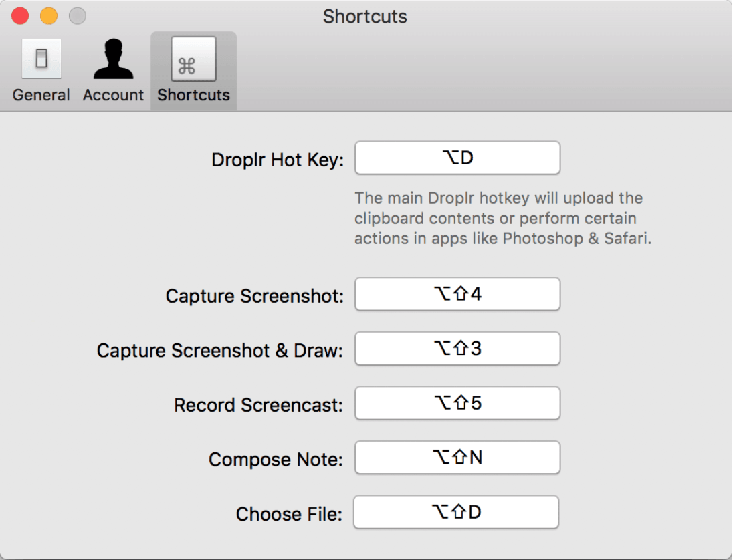Click the Choose File label
Screen dimensions: 733x560
[x=289, y=514]
